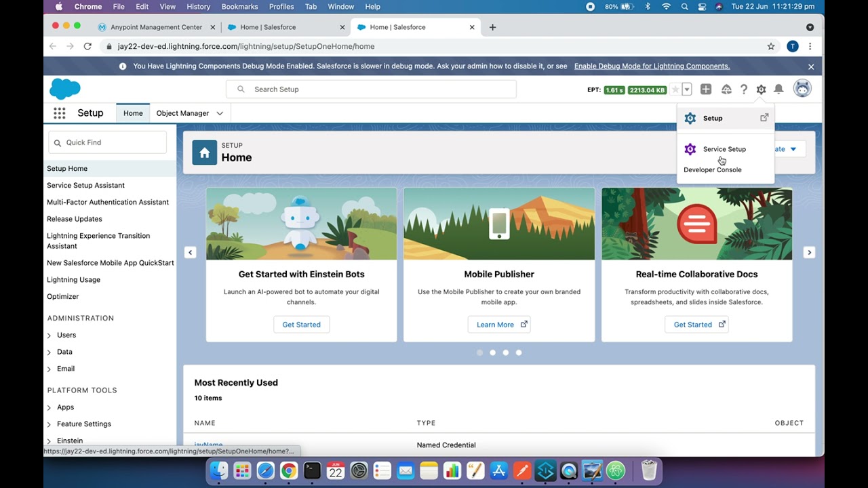868x488 pixels.
Task: Open Service Setup Assistant
Action: (x=85, y=185)
